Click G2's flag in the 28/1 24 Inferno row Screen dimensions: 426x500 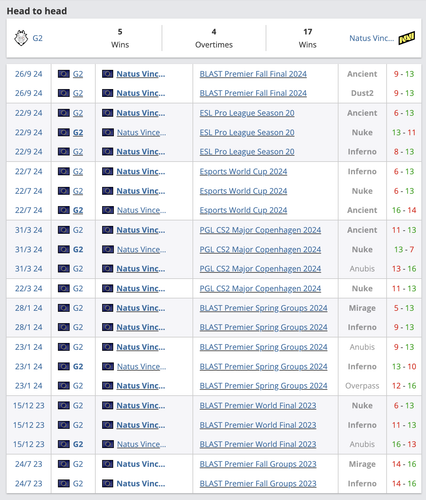click(x=64, y=327)
